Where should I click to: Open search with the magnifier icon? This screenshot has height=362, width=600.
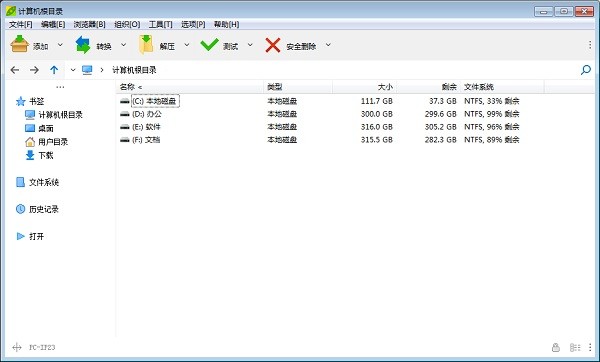point(586,70)
